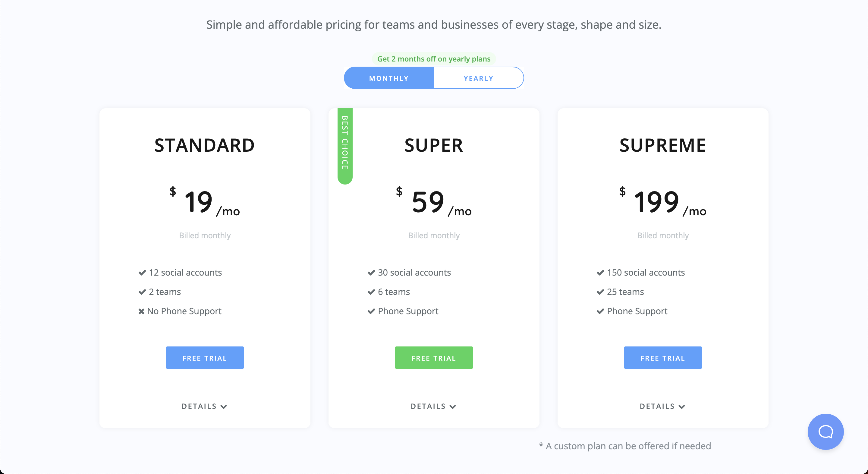This screenshot has width=868, height=474.
Task: Start Free Trial for Standard plan
Action: tap(205, 358)
